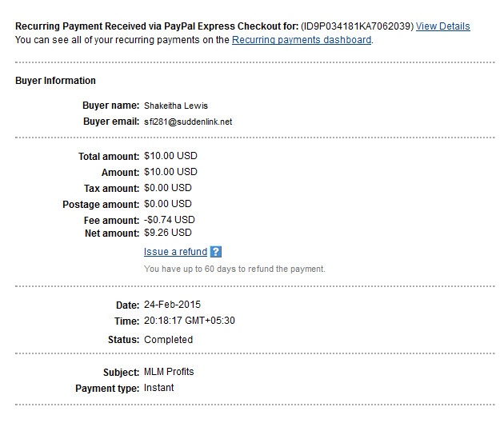Click the Fee amount value -$0.74 USD
The height and width of the screenshot is (423, 504).
pyautogui.click(x=170, y=220)
